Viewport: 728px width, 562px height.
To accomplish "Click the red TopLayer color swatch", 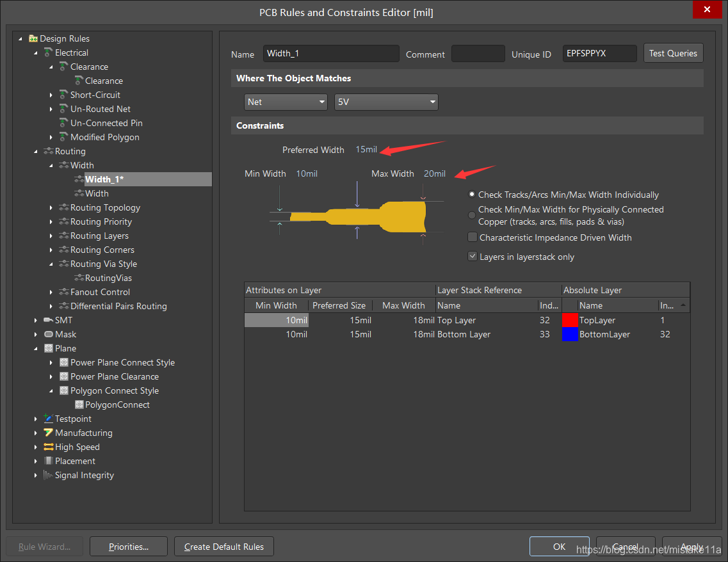I will tap(570, 321).
